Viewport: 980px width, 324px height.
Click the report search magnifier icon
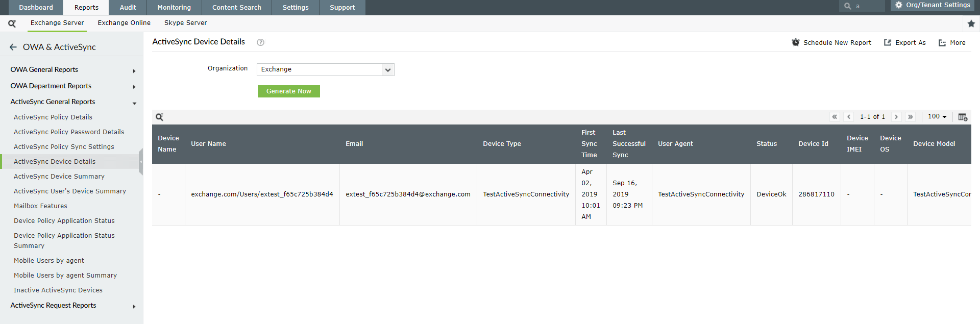(x=12, y=23)
